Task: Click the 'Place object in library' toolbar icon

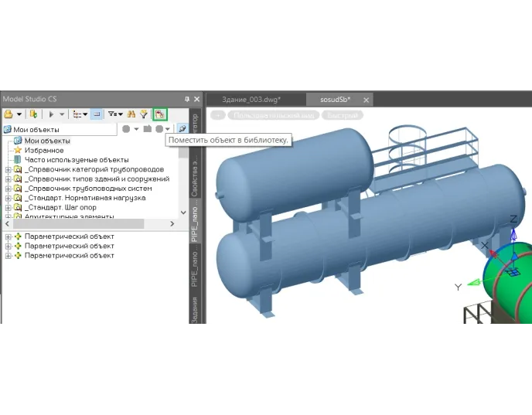Action: [x=160, y=114]
